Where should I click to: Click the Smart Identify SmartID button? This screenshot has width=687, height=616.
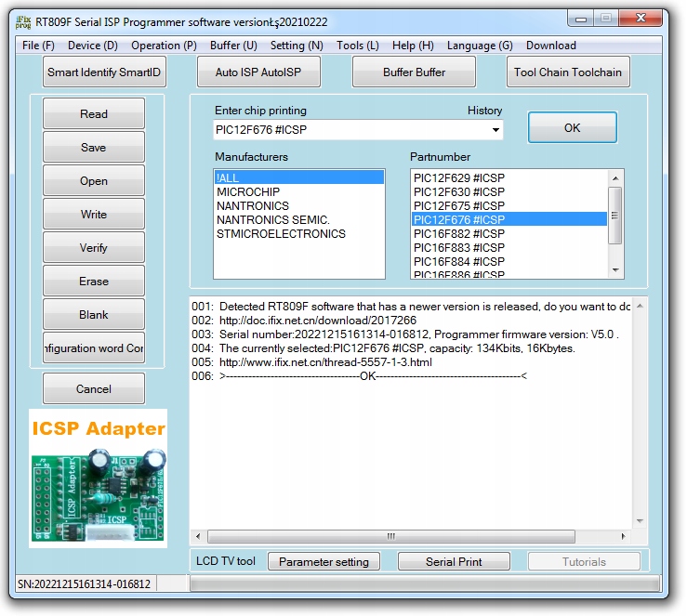point(104,72)
